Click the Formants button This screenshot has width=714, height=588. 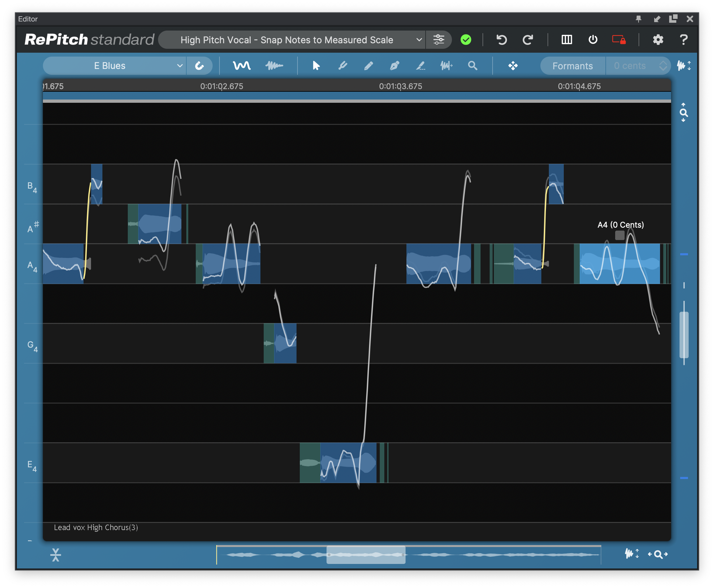[x=573, y=65]
